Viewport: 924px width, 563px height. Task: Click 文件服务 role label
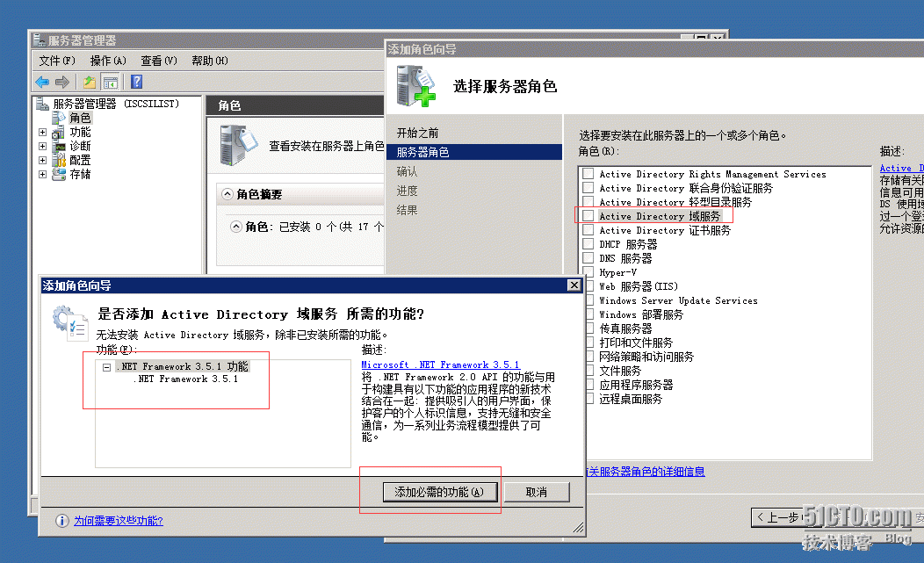[x=620, y=371]
